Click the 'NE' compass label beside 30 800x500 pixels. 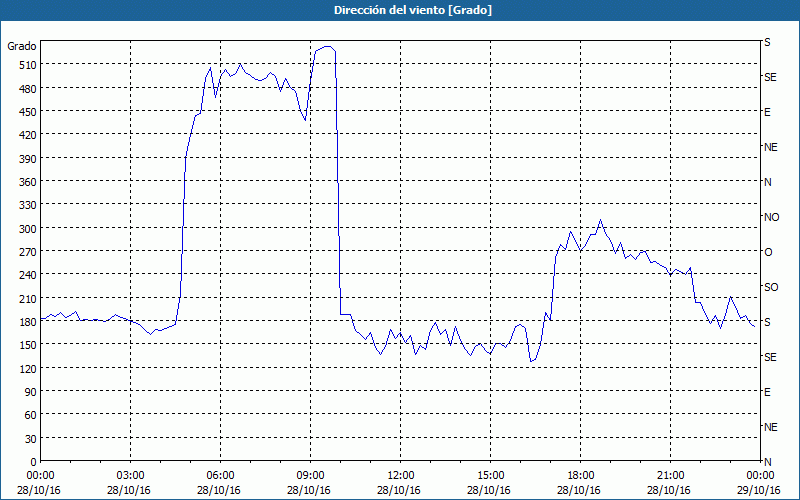click(770, 427)
